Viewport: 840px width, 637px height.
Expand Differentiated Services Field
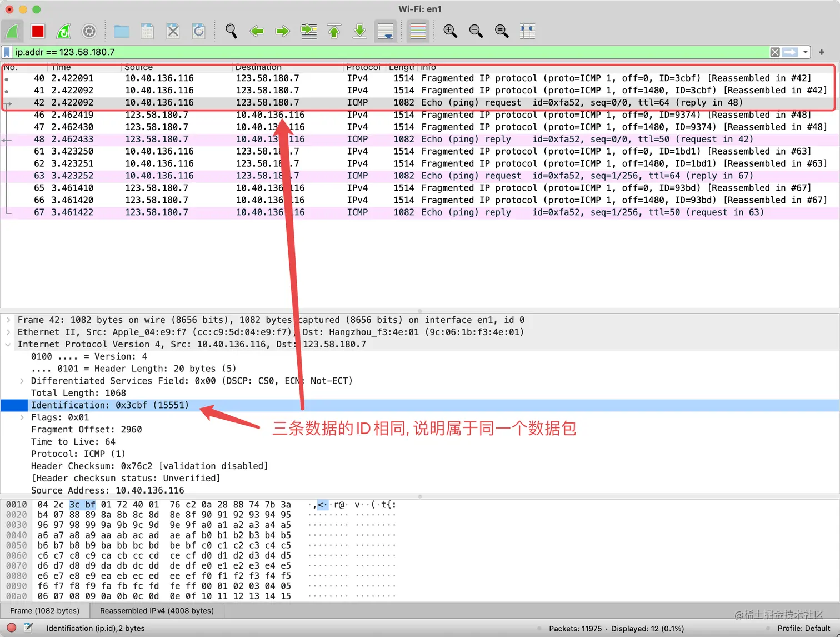click(22, 381)
